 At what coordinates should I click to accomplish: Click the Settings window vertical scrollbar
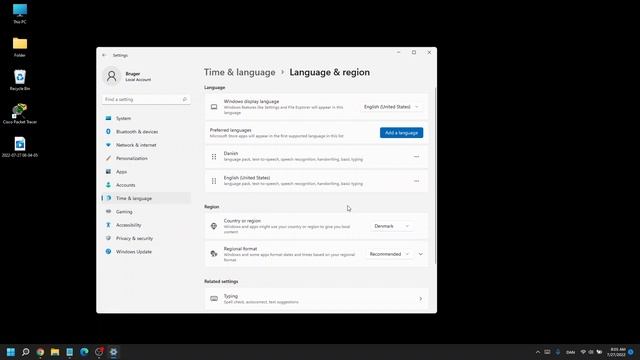pos(435,176)
